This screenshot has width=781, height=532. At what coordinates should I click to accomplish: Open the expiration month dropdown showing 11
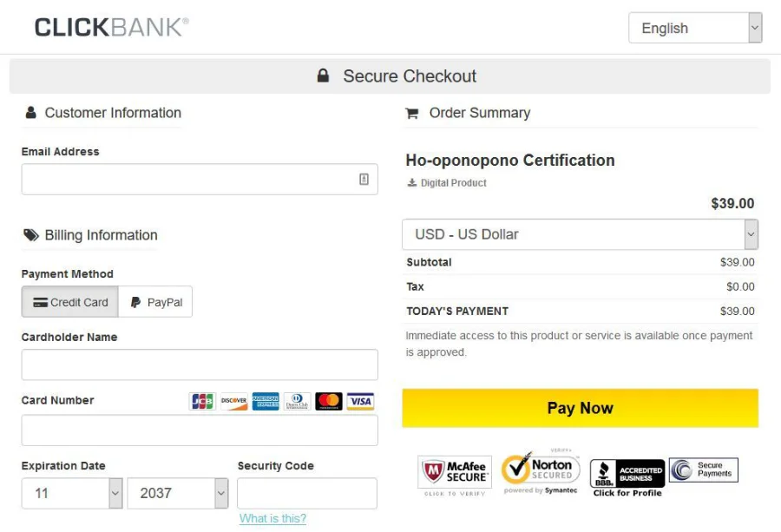point(72,493)
